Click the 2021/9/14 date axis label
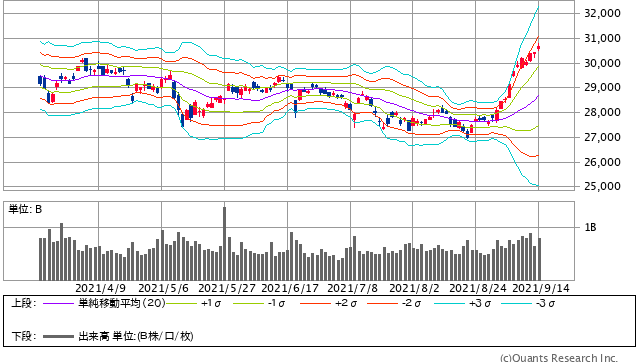 pos(541,288)
